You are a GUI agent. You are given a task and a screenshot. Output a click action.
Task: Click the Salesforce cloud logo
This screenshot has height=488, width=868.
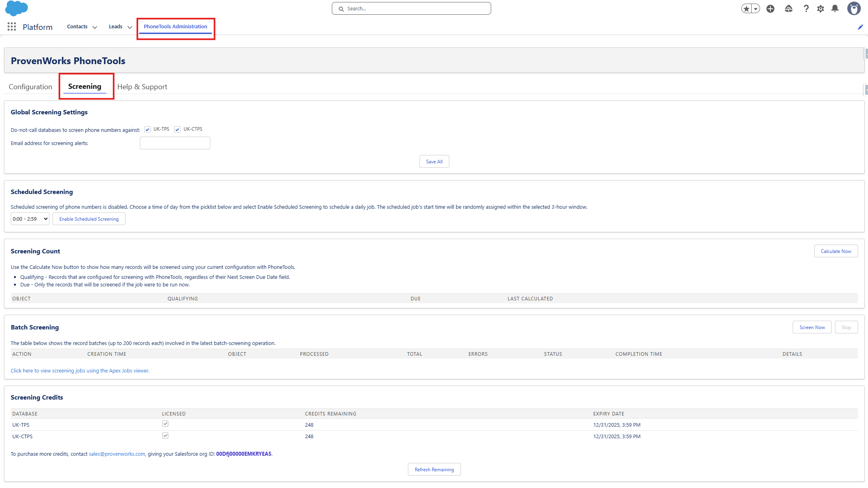pos(16,8)
